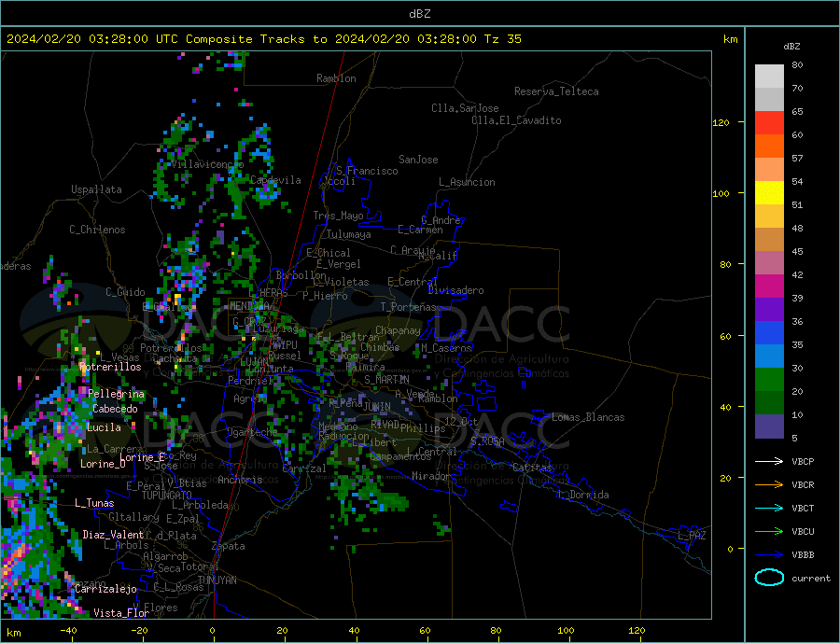Click the cyan 'current' ellipse symbol
840x643 pixels.
pos(769,578)
